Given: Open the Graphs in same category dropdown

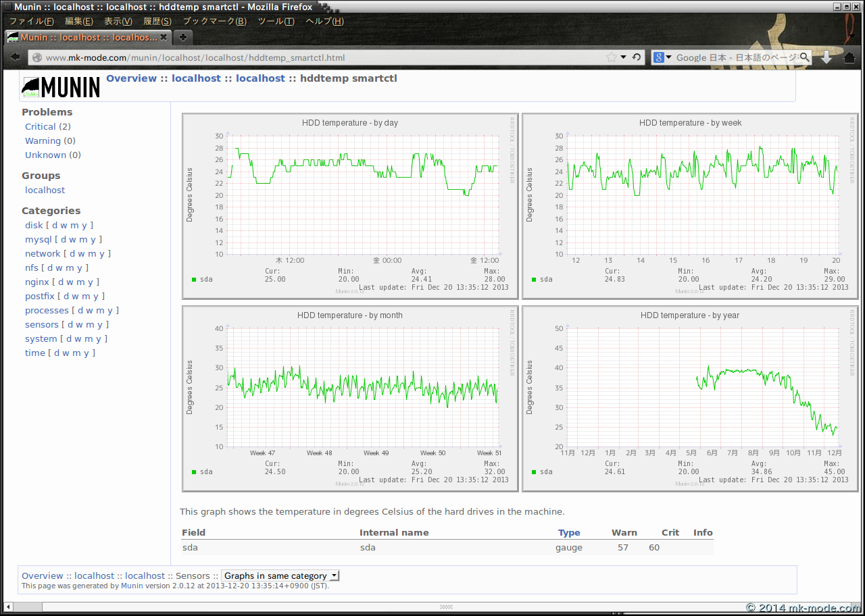Looking at the screenshot, I should (x=280, y=576).
